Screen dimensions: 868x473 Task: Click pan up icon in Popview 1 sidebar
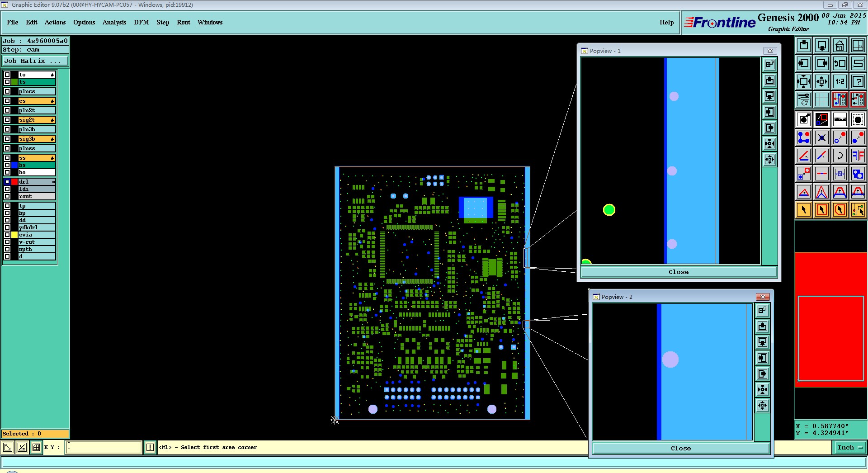[769, 80]
